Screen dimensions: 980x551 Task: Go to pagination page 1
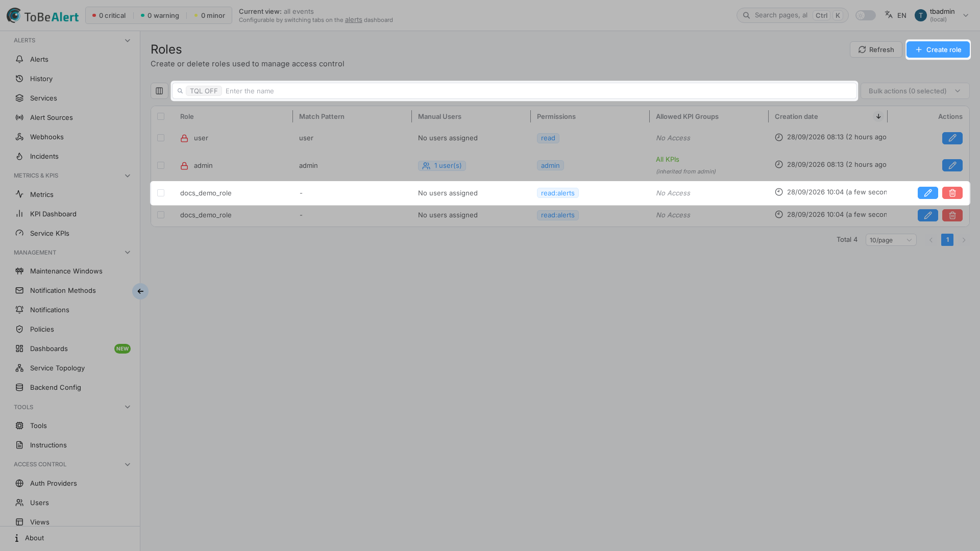click(947, 240)
